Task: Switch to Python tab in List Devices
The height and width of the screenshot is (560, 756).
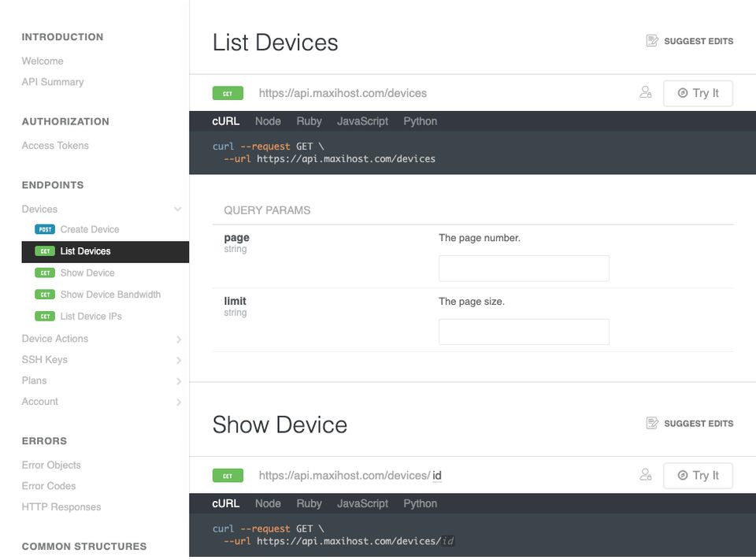Action: 421,121
